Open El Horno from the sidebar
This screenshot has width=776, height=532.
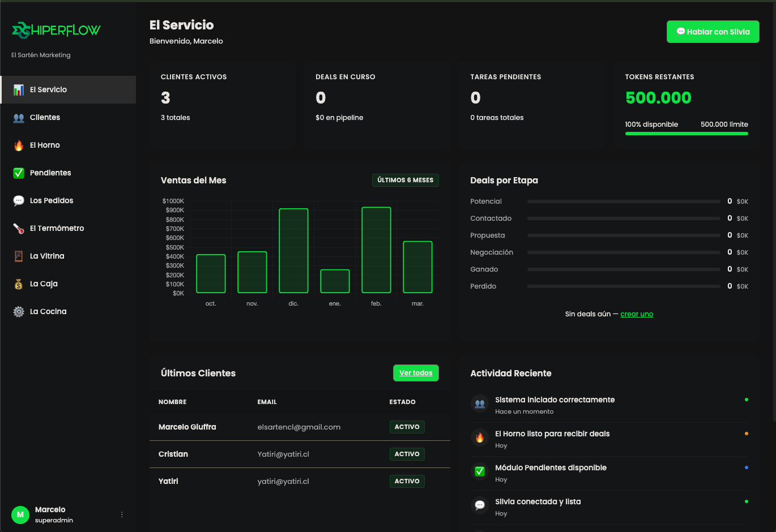[68, 145]
